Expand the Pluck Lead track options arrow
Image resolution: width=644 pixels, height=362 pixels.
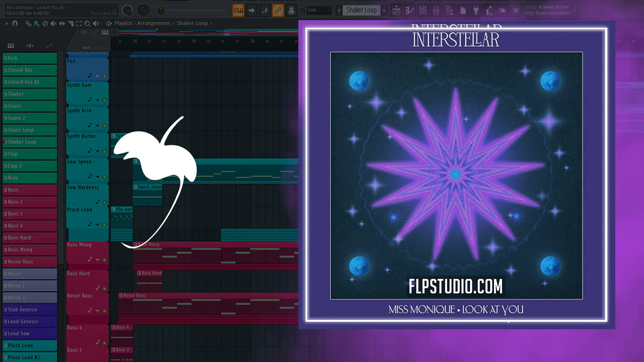tap(98, 225)
